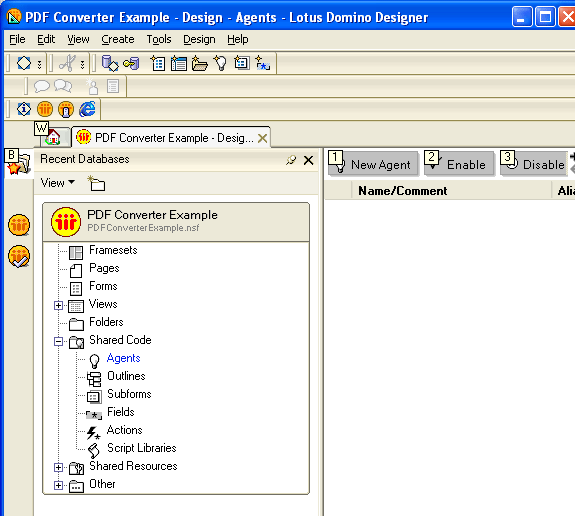This screenshot has width=575, height=516.
Task: Click the New Agent button
Action: click(x=373, y=164)
